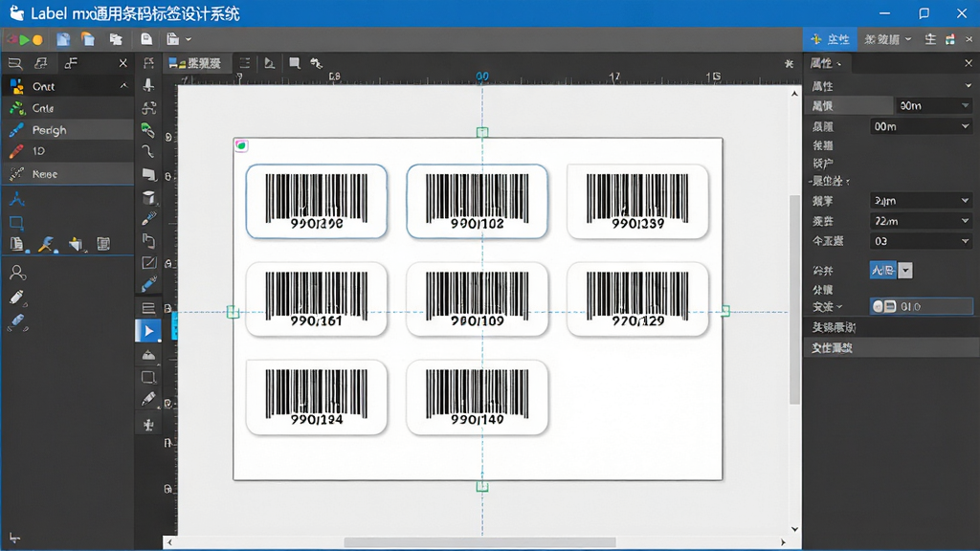The height and width of the screenshot is (551, 980).
Task: Click the first tab icon in left panel header
Action: tap(15, 63)
